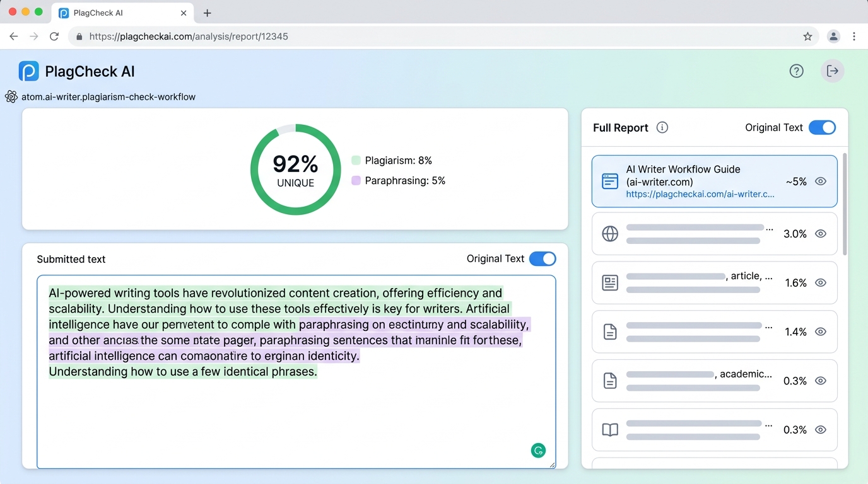This screenshot has height=484, width=868.
Task: Click the green Grammarly icon in text box
Action: tap(538, 450)
